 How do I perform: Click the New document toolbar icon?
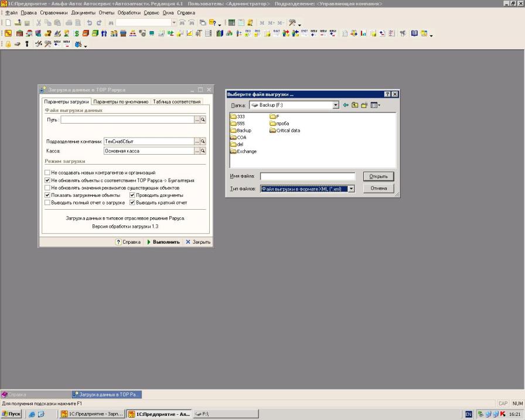coord(8,23)
